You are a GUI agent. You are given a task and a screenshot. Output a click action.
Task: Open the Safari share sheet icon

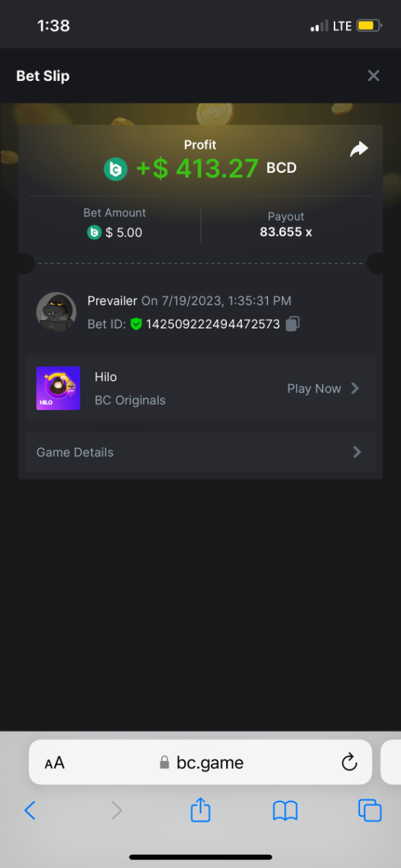click(200, 809)
